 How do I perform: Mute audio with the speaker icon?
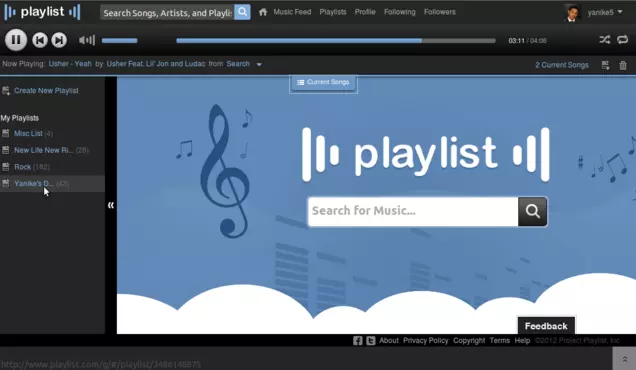(87, 40)
